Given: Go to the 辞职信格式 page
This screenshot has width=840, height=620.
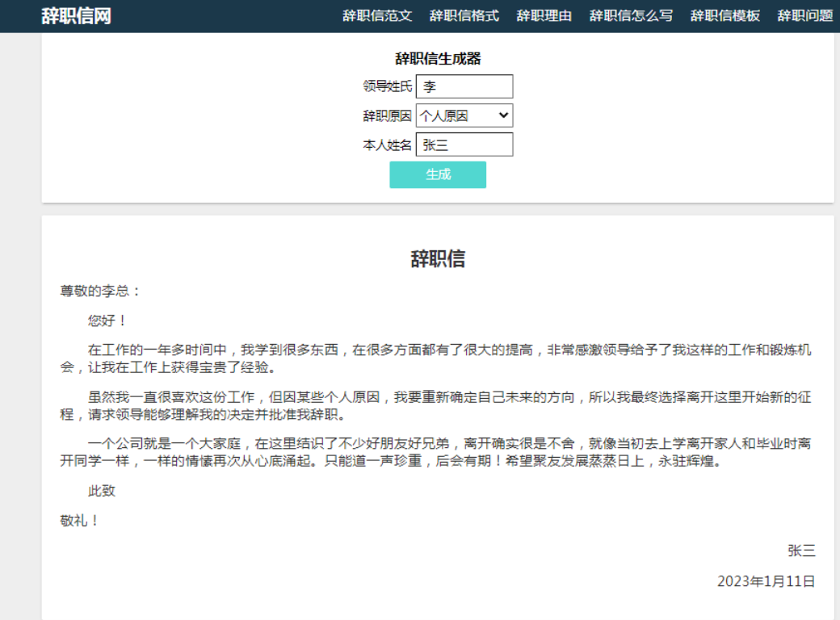Looking at the screenshot, I should (464, 16).
